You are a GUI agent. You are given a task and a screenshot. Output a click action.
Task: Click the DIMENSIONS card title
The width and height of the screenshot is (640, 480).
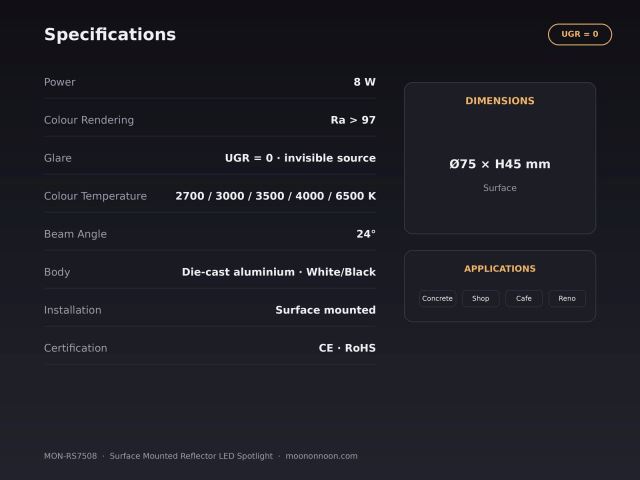[500, 101]
